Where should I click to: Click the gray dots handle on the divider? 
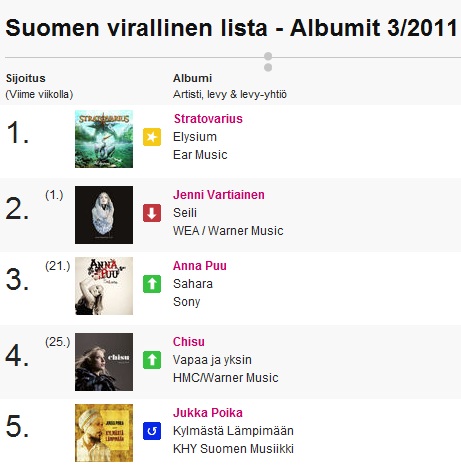point(268,62)
